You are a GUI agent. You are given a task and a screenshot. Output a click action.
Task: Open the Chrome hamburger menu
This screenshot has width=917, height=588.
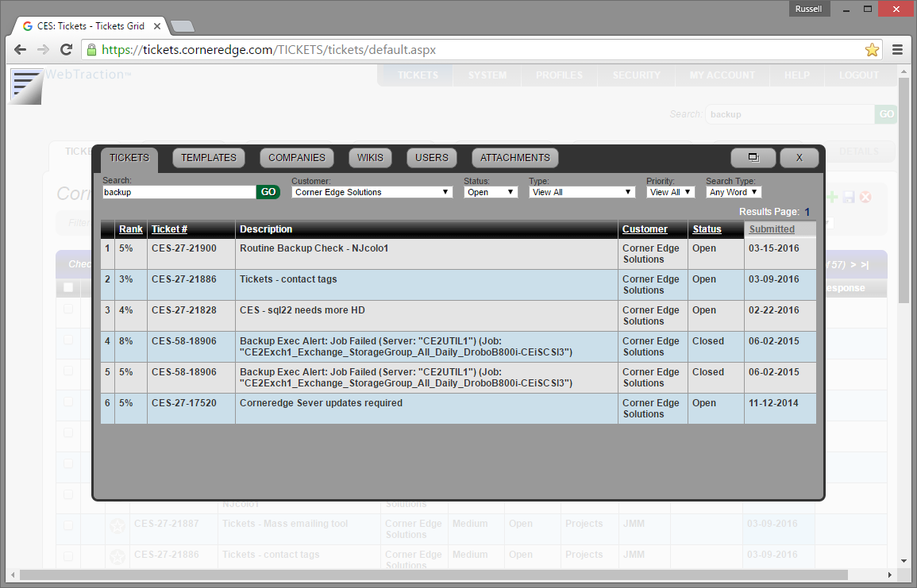(x=898, y=50)
